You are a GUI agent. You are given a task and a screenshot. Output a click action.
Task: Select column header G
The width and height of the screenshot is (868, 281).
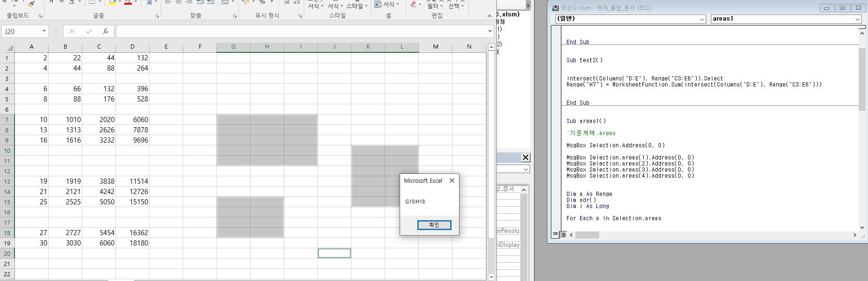pos(233,47)
